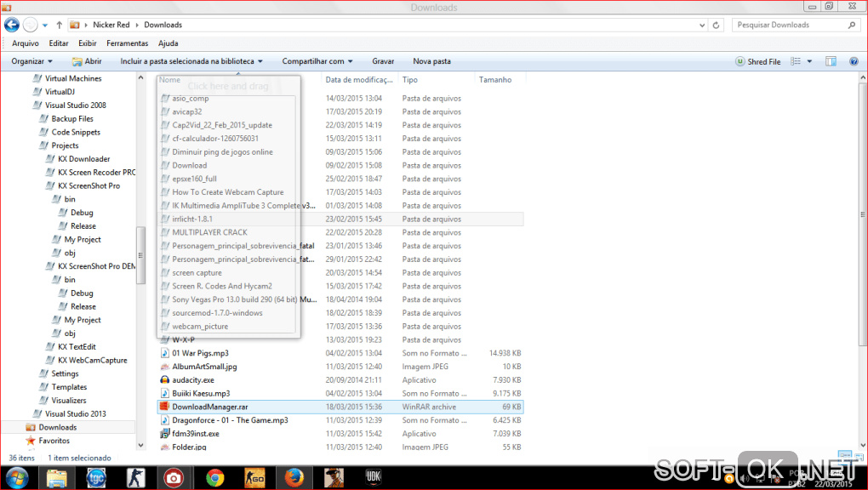The height and width of the screenshot is (490, 868).
Task: Click Nicker Red in the address path
Action: tap(111, 25)
